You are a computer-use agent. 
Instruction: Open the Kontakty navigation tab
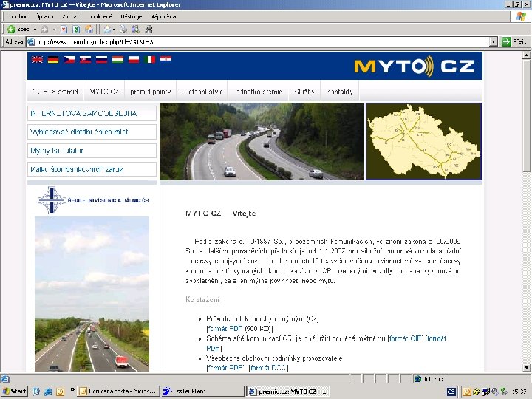coord(340,92)
